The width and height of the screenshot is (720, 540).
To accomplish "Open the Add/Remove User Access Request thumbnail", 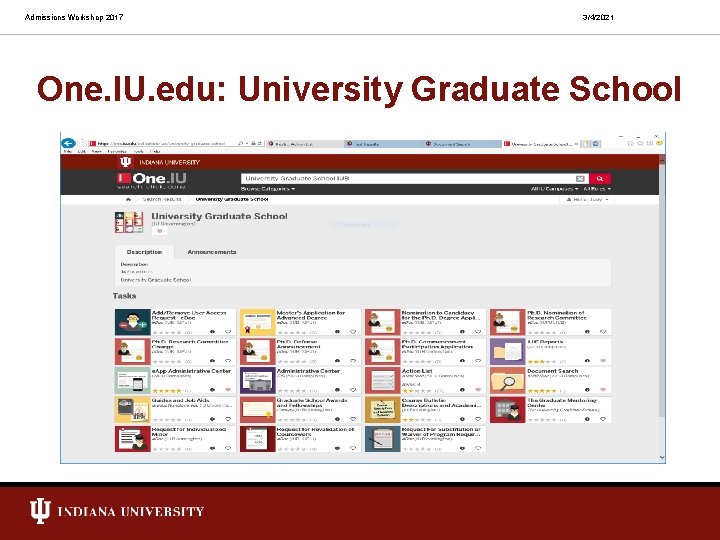I will [x=133, y=322].
